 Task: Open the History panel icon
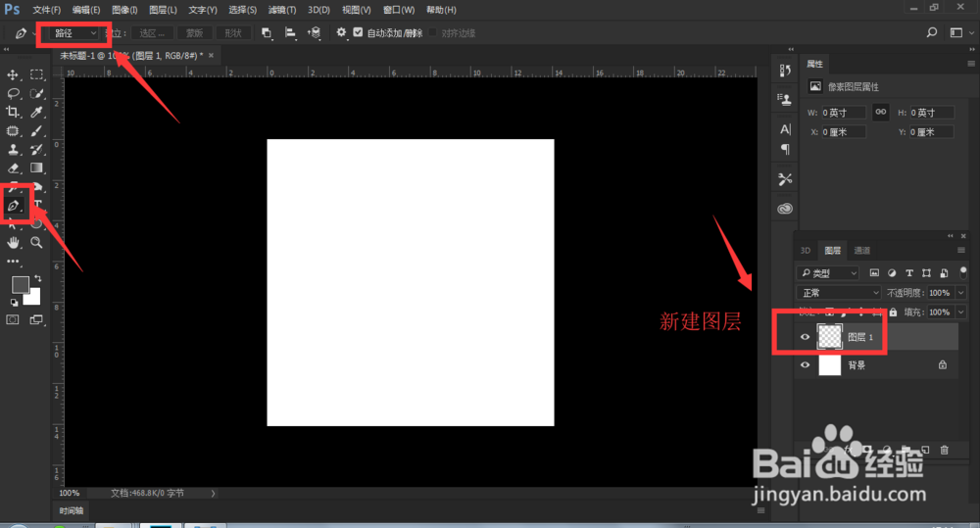click(x=785, y=70)
